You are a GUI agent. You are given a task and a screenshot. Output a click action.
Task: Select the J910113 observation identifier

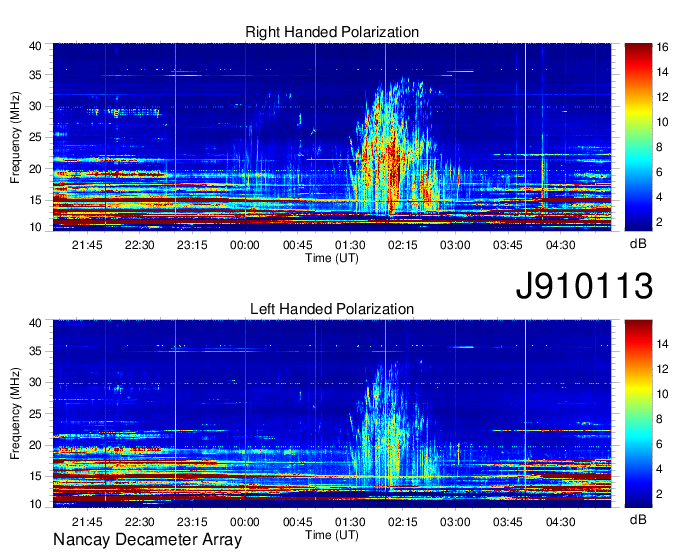pyautogui.click(x=584, y=286)
